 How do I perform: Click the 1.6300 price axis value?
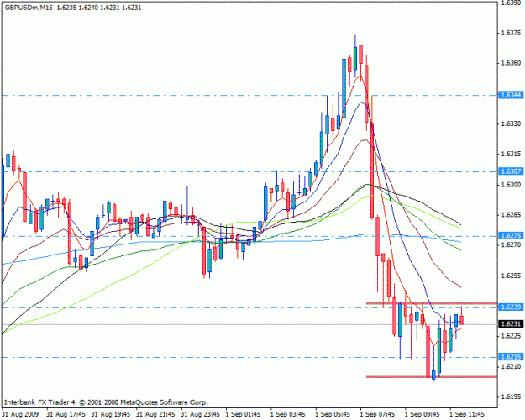point(511,185)
